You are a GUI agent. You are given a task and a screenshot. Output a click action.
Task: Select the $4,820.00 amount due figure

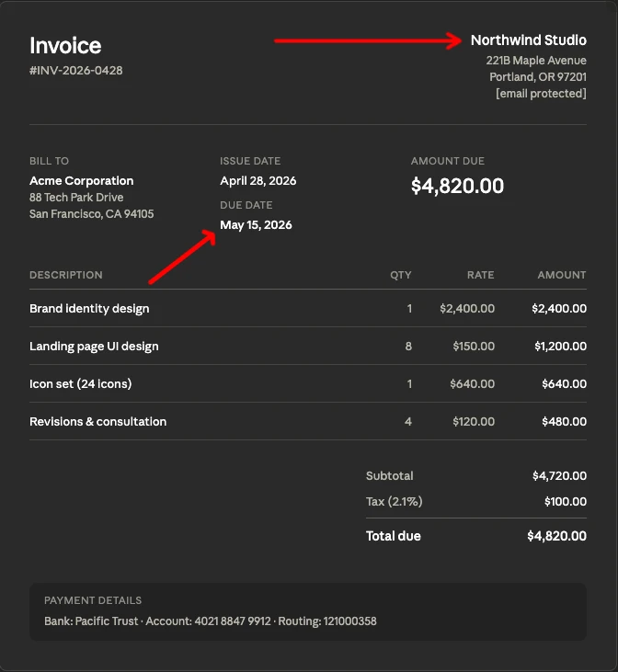click(457, 186)
